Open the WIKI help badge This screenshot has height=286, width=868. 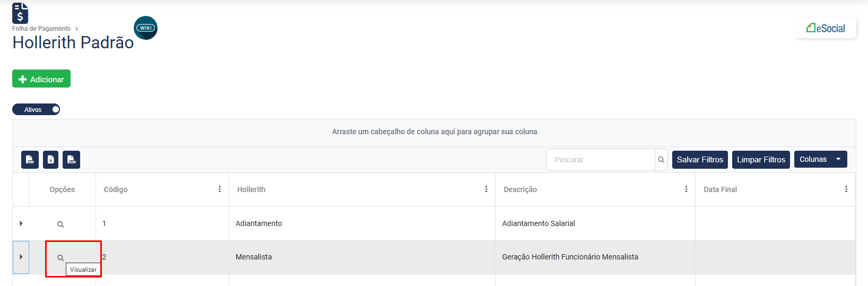145,28
